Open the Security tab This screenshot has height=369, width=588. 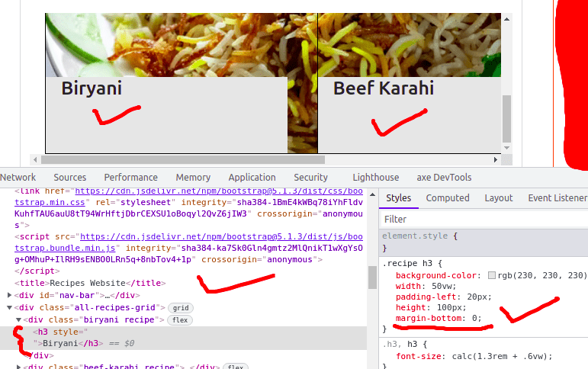(x=310, y=177)
